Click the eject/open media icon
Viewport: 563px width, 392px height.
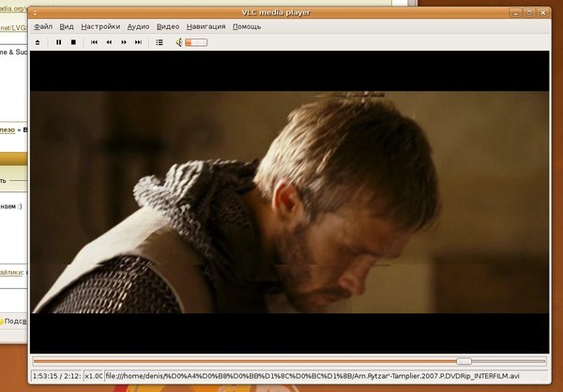(x=38, y=42)
